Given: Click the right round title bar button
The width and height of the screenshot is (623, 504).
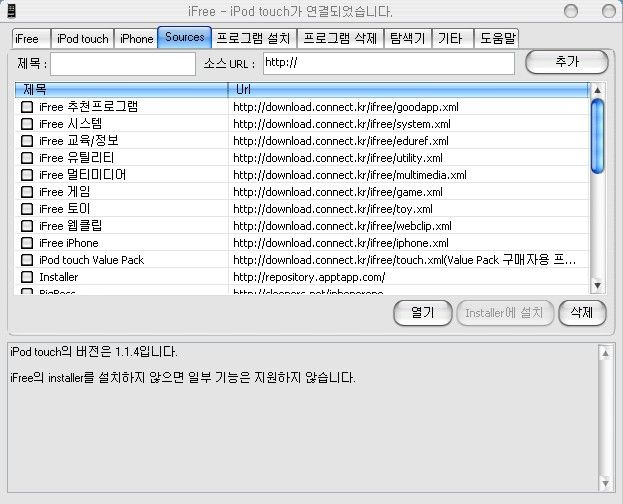Looking at the screenshot, I should pos(609,11).
